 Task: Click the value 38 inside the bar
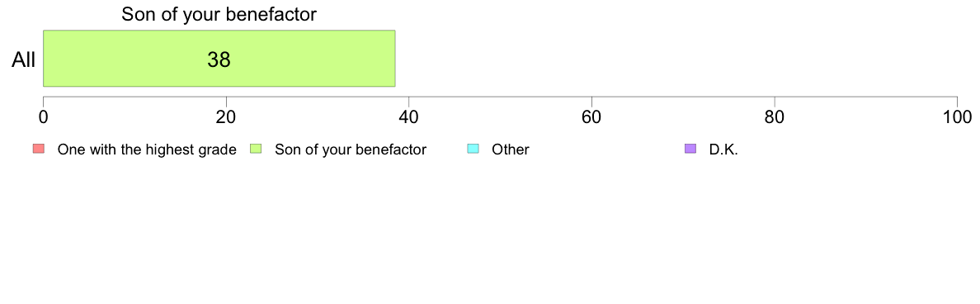click(x=219, y=59)
